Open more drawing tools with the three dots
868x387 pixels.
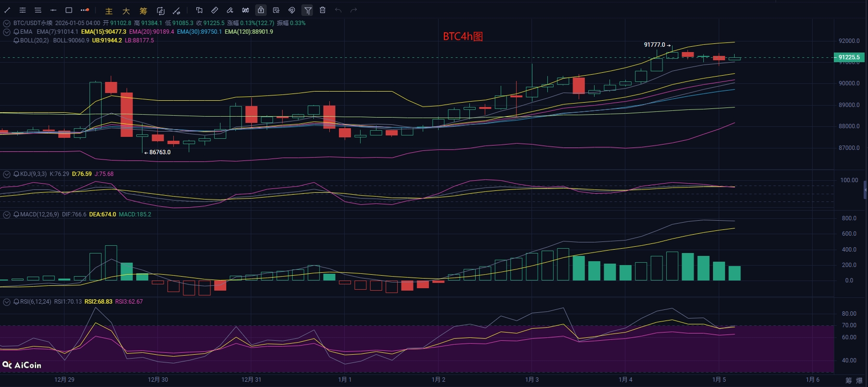coord(85,10)
